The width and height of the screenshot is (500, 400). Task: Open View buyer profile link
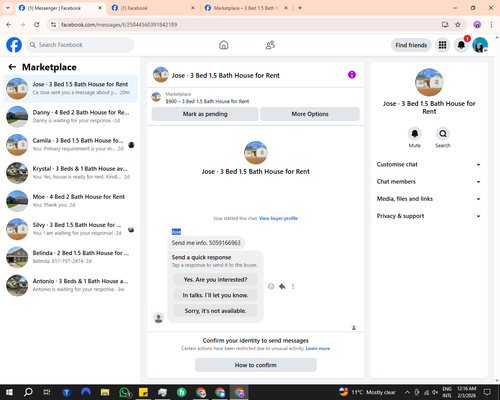click(x=278, y=218)
